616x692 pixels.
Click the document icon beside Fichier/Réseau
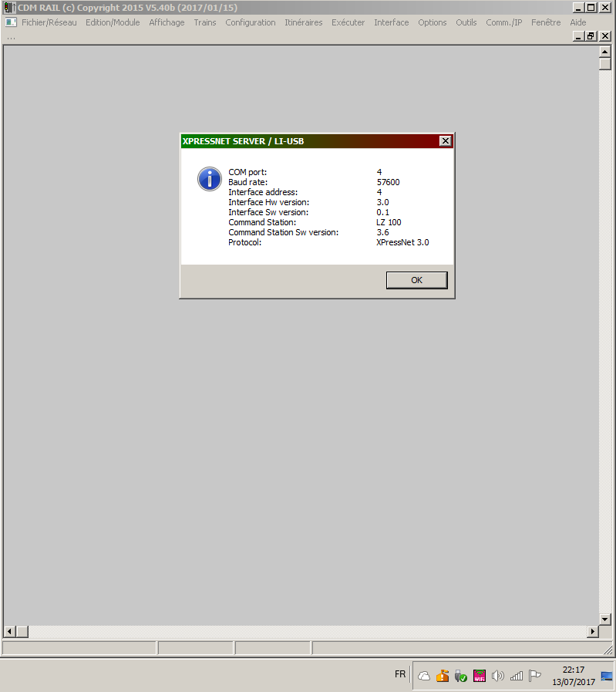click(11, 22)
